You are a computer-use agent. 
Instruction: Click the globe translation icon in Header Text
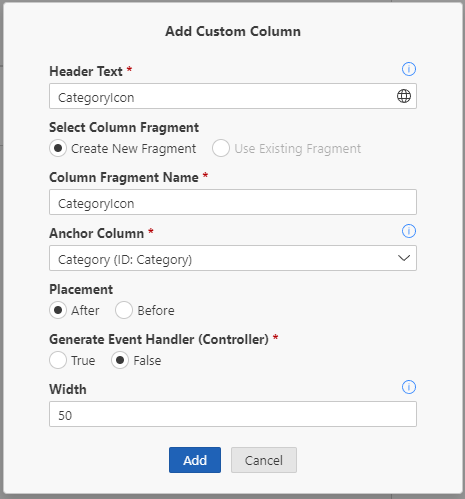point(404,96)
